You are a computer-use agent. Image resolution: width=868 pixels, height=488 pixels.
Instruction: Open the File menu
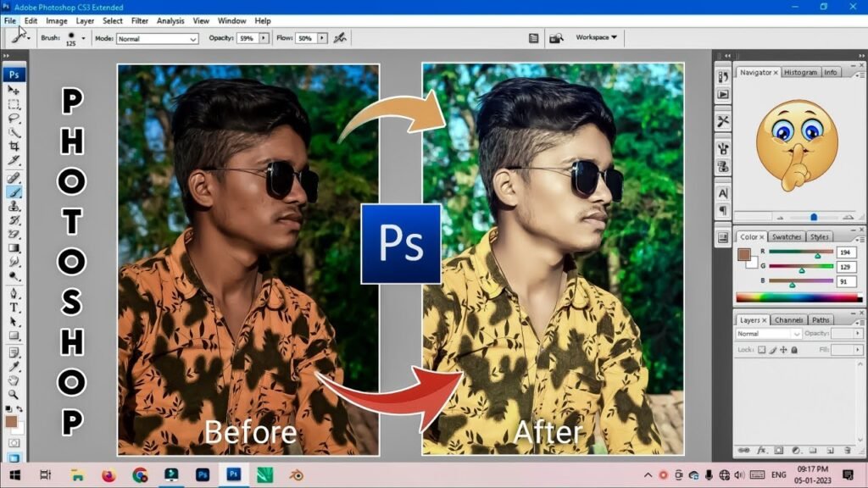point(10,20)
